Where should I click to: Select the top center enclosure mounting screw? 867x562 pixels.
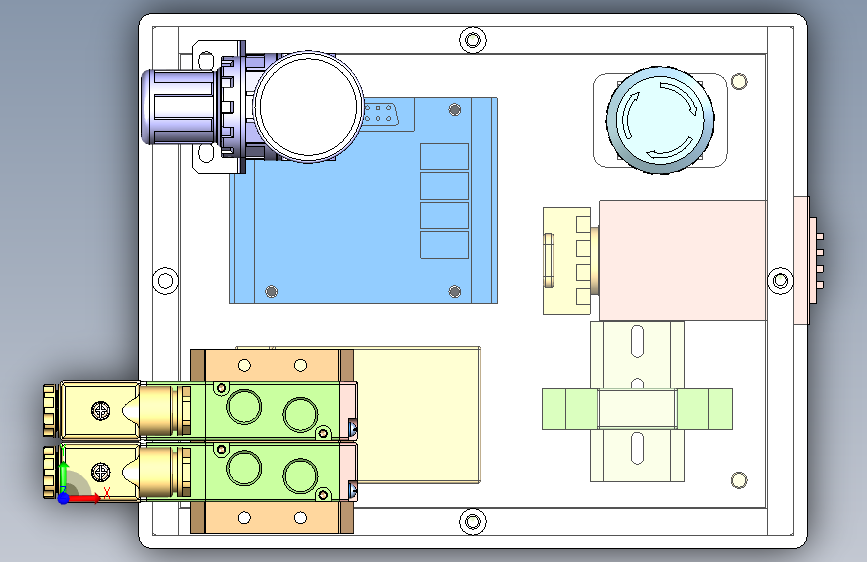point(473,40)
